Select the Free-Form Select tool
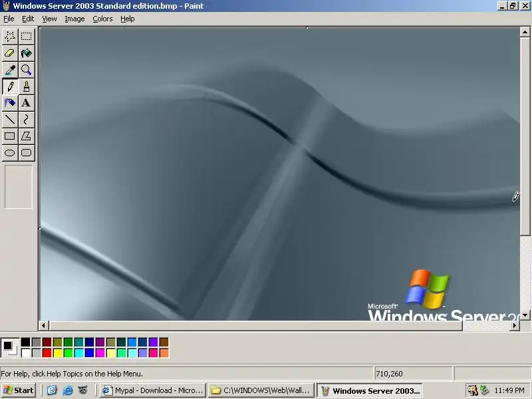 coord(10,37)
